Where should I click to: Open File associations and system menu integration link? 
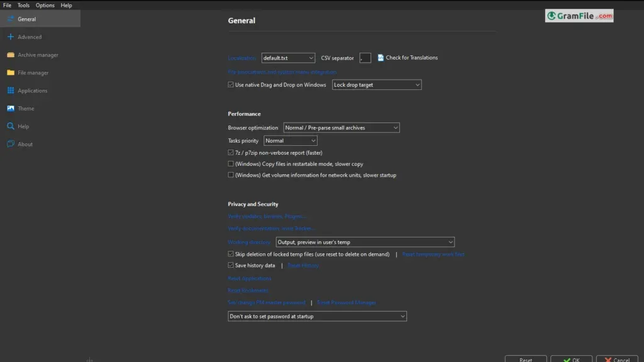tap(282, 72)
